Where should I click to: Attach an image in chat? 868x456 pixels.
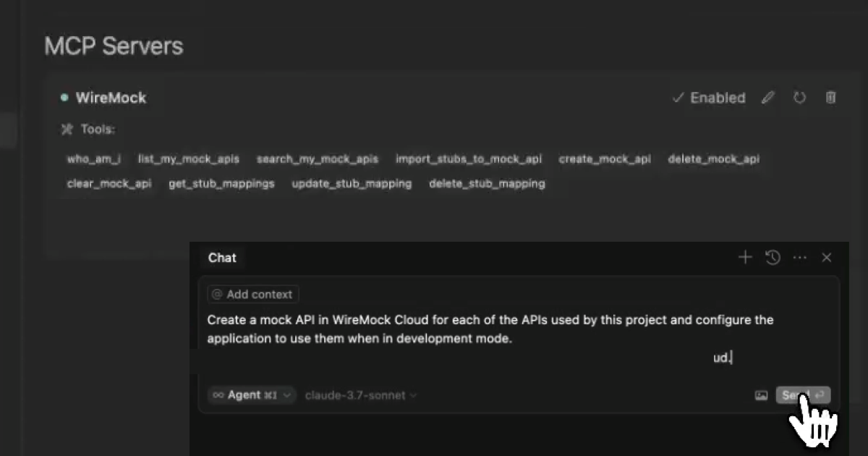(x=761, y=395)
